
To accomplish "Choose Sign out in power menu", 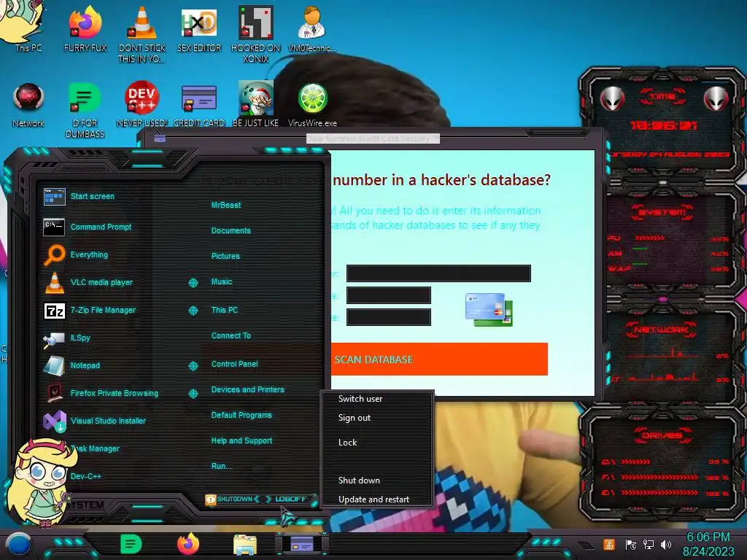I will coord(354,418).
